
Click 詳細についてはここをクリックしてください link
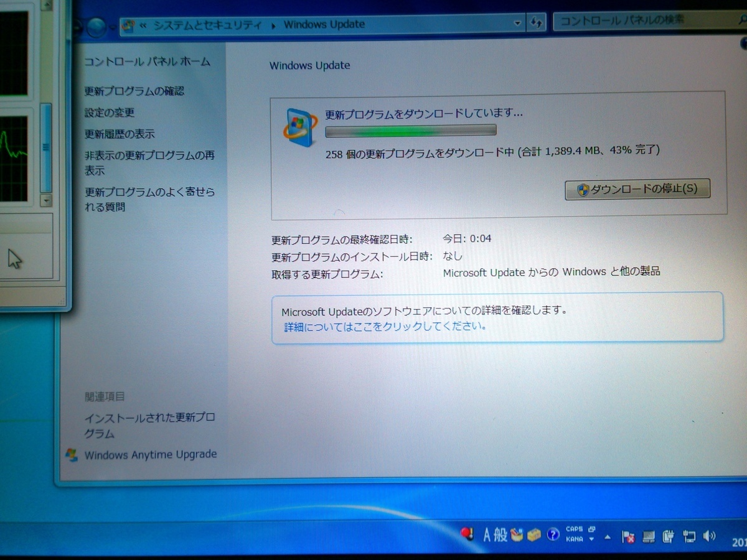385,326
